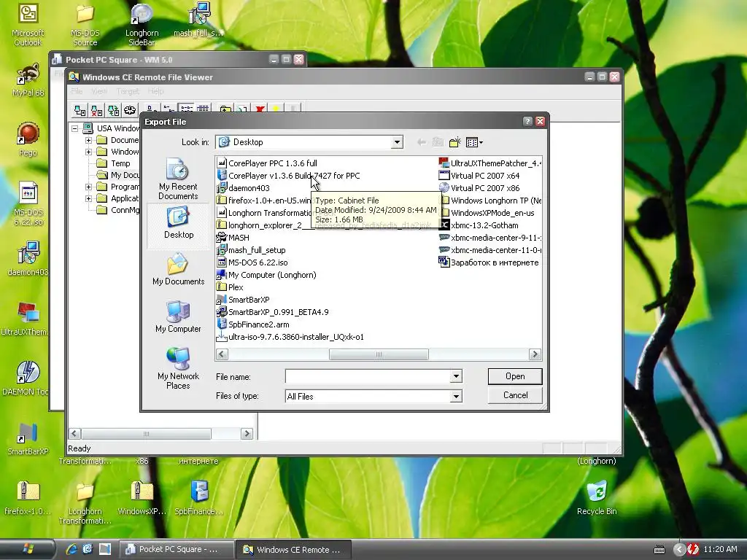Switch to Windows CE Remote taskbar button
Viewport: 747px width, 560px height.
293,550
